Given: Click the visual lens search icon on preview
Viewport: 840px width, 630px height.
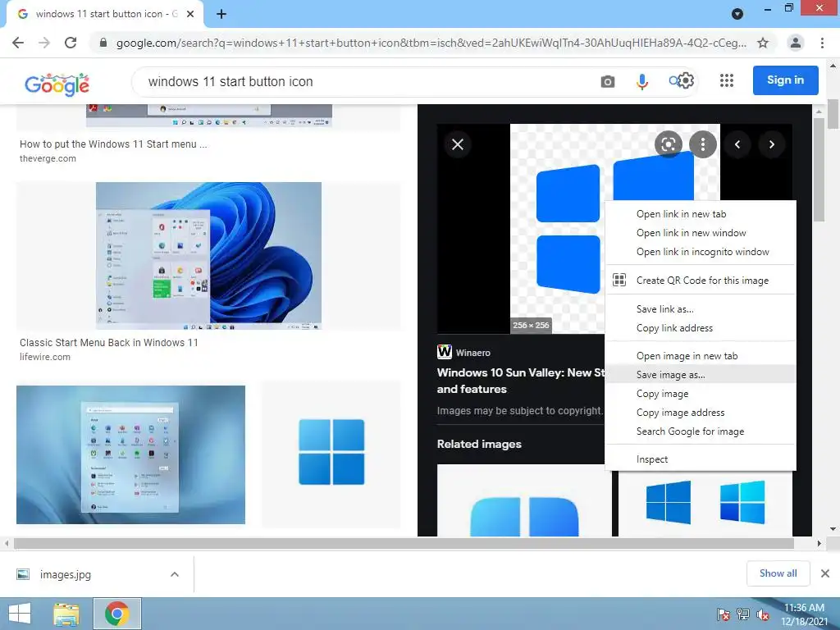Looking at the screenshot, I should pyautogui.click(x=668, y=144).
